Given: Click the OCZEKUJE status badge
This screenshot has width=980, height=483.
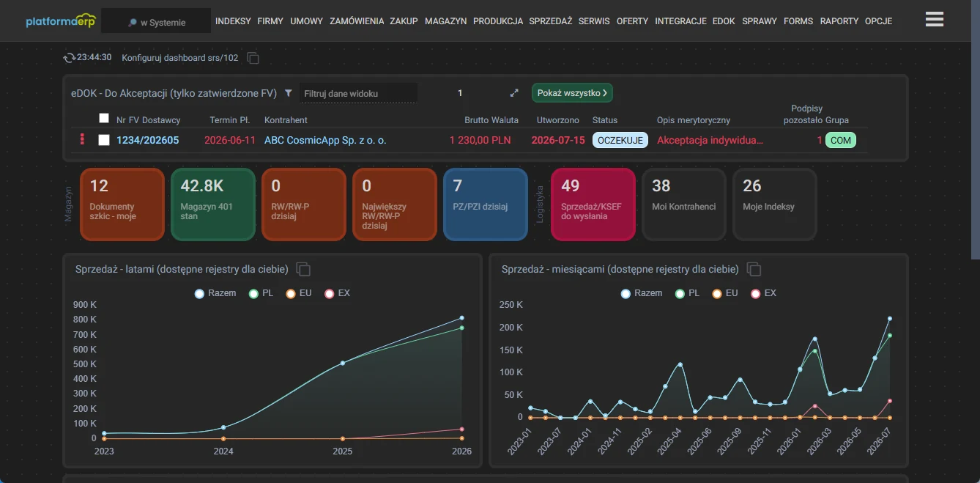Looking at the screenshot, I should click(620, 140).
